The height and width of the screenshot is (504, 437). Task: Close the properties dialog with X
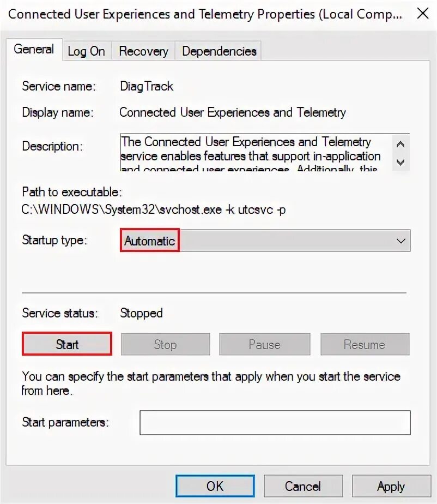pos(422,14)
